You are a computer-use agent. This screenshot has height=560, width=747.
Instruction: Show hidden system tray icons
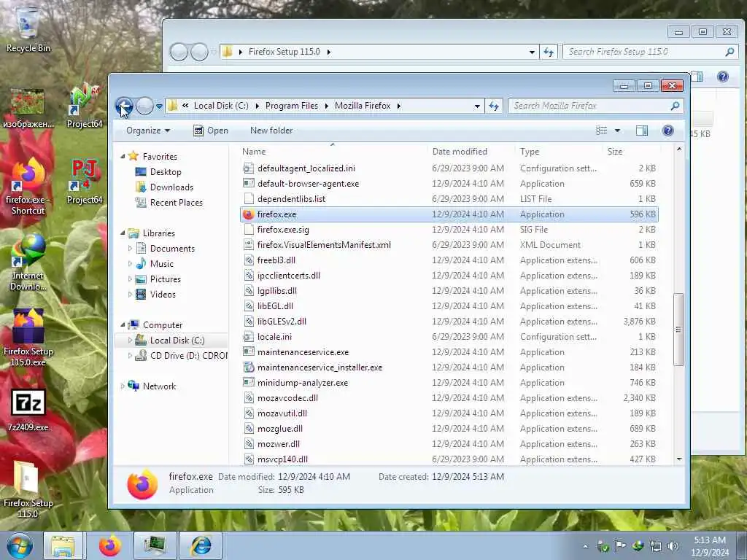coord(586,546)
